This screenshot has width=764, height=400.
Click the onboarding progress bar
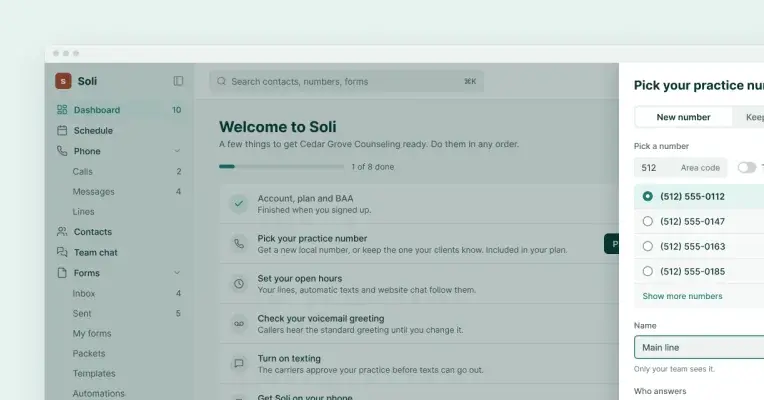281,167
